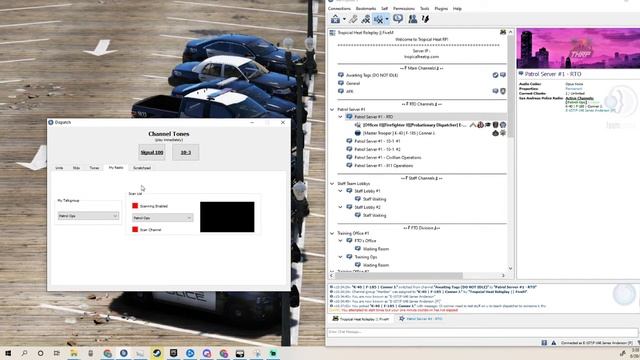
Task: Click the taskbar search icon
Action: click(x=24, y=353)
